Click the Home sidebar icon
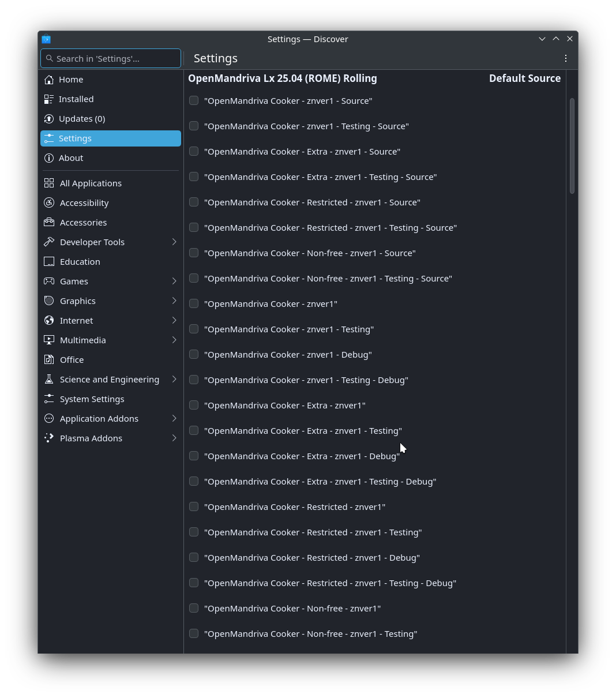Image resolution: width=616 pixels, height=698 pixels. tap(49, 80)
